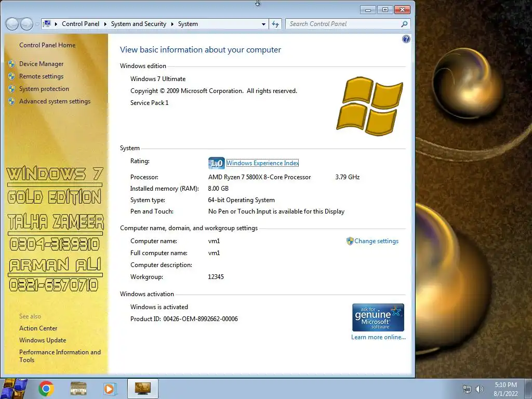Select Service Pack 1 text

pyautogui.click(x=149, y=103)
